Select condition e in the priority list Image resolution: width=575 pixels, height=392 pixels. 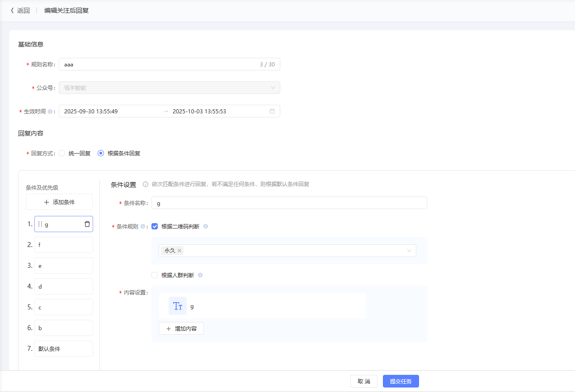(x=64, y=266)
